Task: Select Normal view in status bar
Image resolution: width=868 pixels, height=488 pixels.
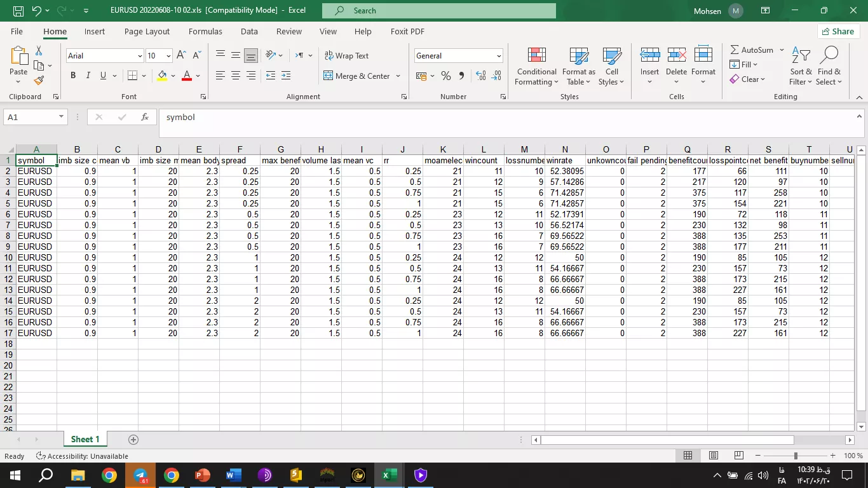Action: point(688,456)
